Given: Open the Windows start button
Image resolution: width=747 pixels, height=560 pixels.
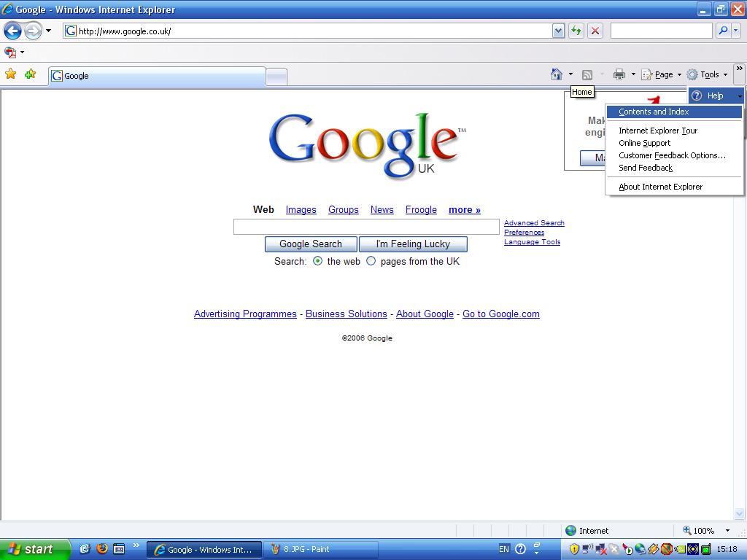Looking at the screenshot, I should click(35, 549).
